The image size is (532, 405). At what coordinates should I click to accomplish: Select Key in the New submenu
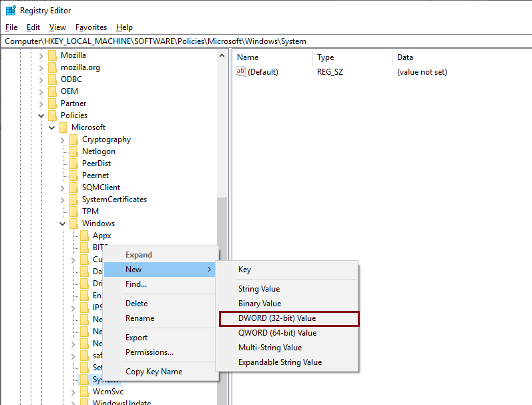(x=287, y=270)
